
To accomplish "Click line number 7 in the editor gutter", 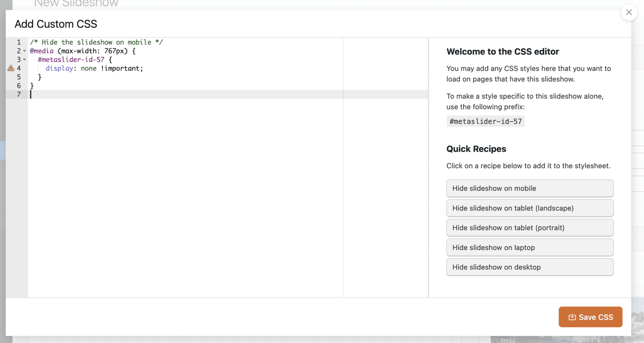I will [19, 94].
